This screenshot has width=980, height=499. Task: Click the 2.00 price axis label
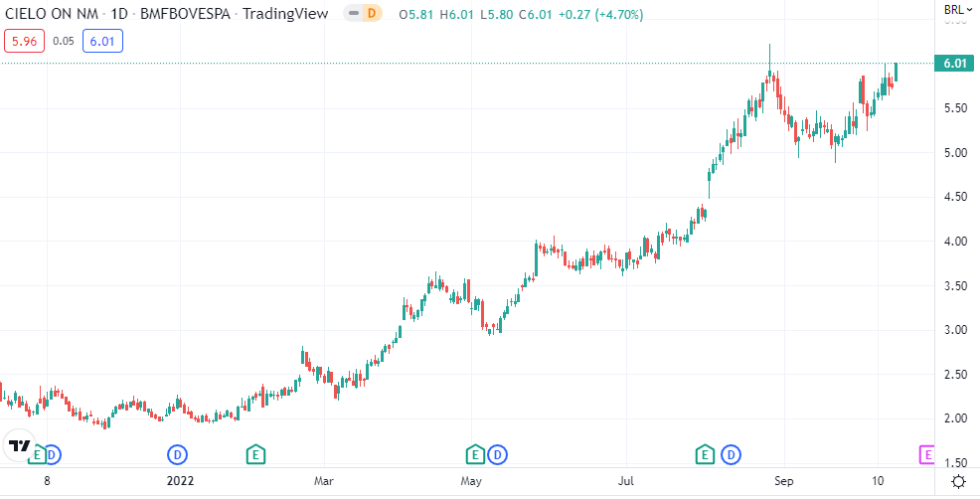click(956, 418)
